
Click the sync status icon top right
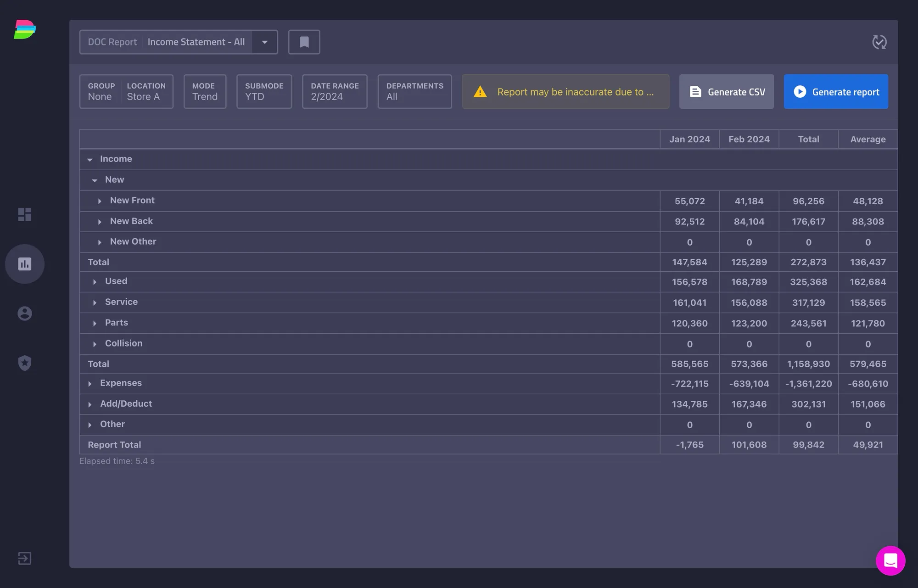(879, 42)
